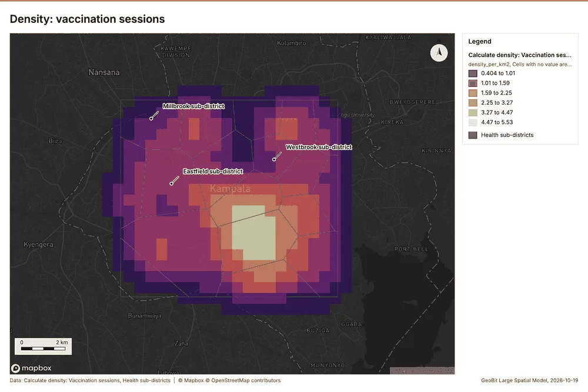Click the BUZIGA map label
The height and width of the screenshot is (392, 588).
(x=318, y=330)
